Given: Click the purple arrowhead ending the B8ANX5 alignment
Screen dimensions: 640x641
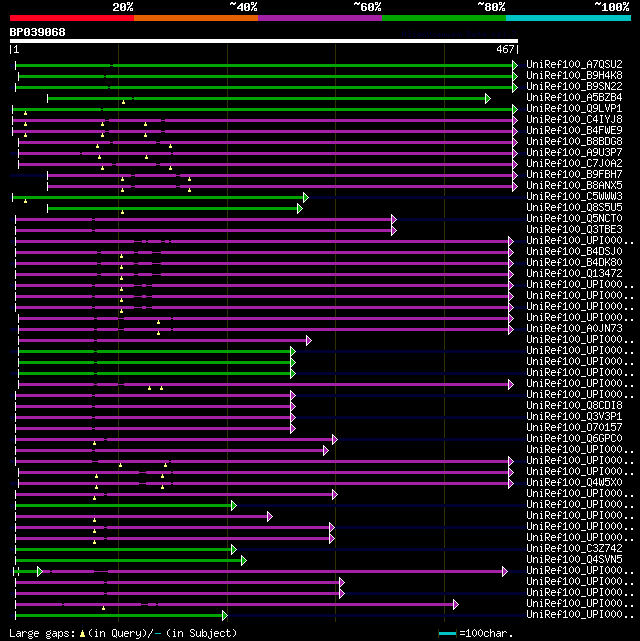Looking at the screenshot, I should point(515,186).
